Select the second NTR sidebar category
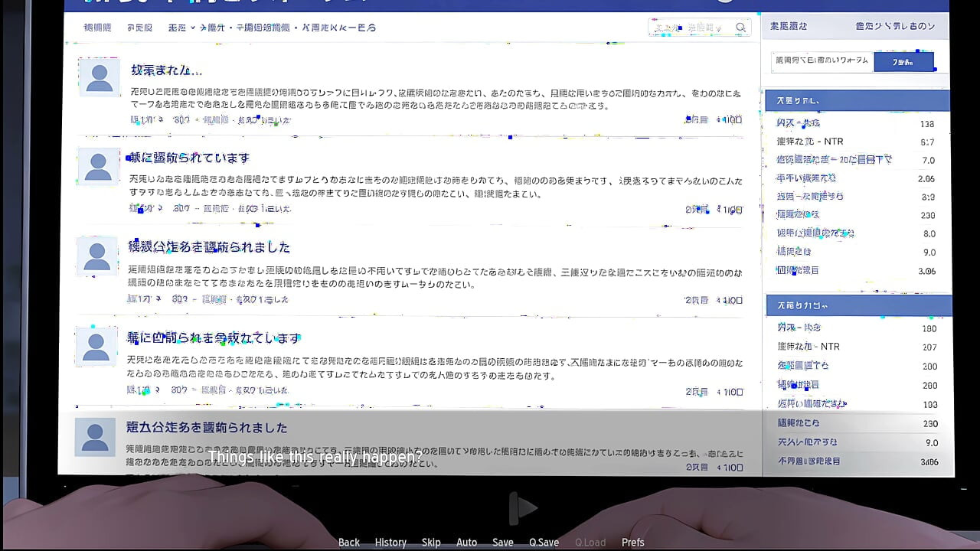This screenshot has height=551, width=980. (x=808, y=347)
